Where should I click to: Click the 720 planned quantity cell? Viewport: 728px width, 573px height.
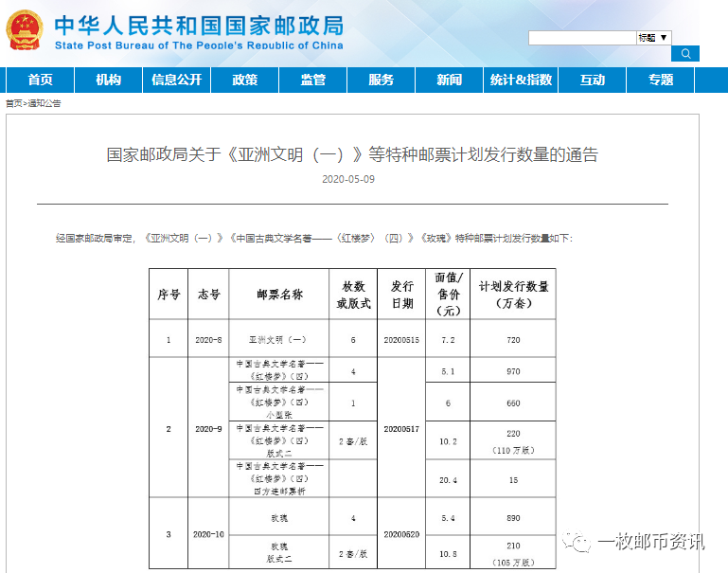pyautogui.click(x=513, y=339)
